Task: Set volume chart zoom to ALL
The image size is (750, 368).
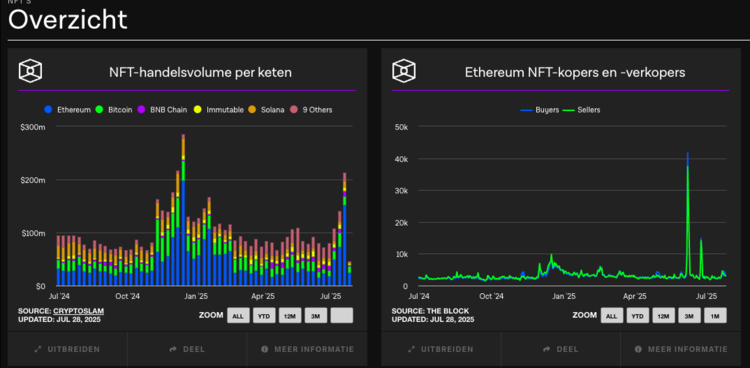Action: coord(238,315)
